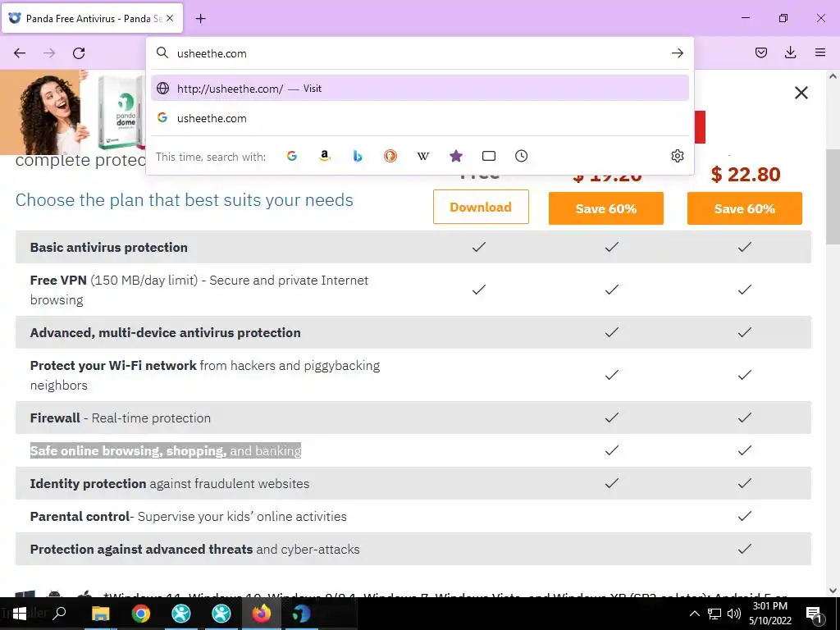Click 'Advanced, multi-device antivirus protection' text
Screen dimensions: 840x630
(166, 333)
